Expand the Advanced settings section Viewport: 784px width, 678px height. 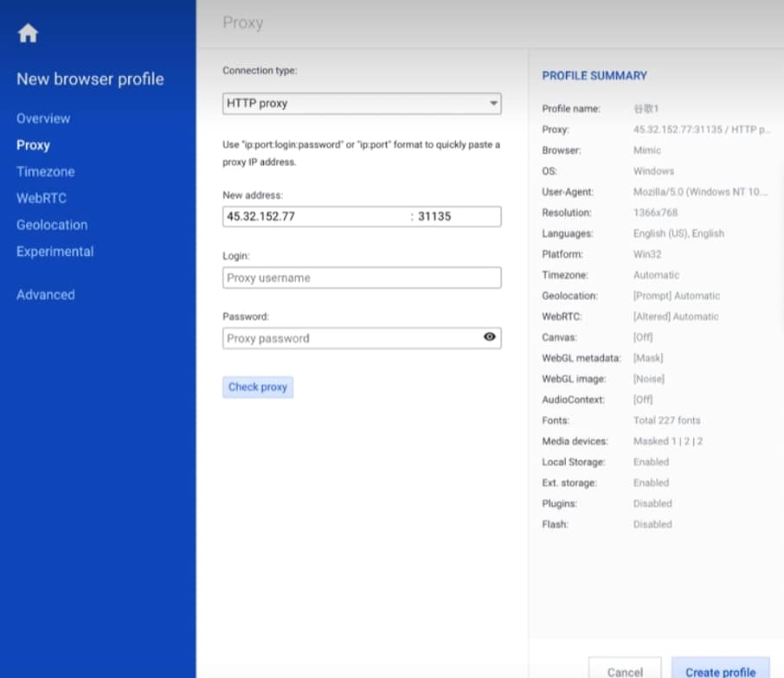tap(46, 294)
